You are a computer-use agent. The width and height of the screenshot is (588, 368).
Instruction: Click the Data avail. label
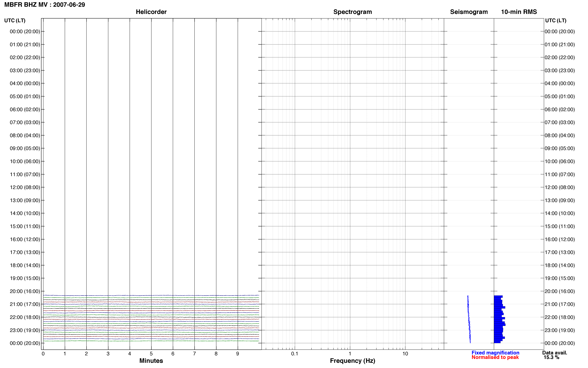[555, 353]
